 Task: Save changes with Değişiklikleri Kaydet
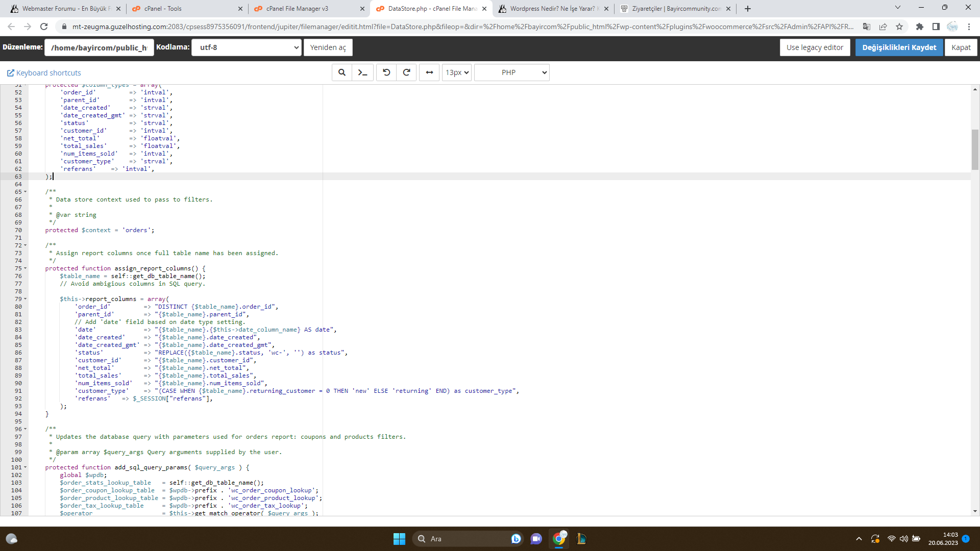[899, 47]
